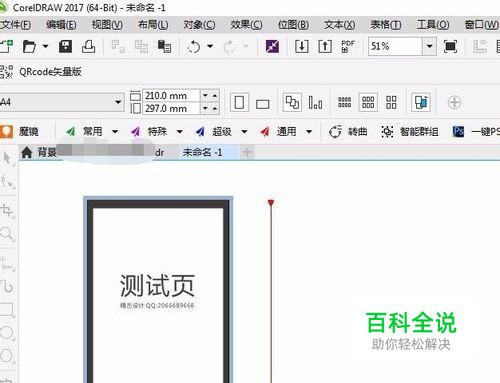Open the 位图(B) menu
This screenshot has height=383, width=500.
coord(293,25)
